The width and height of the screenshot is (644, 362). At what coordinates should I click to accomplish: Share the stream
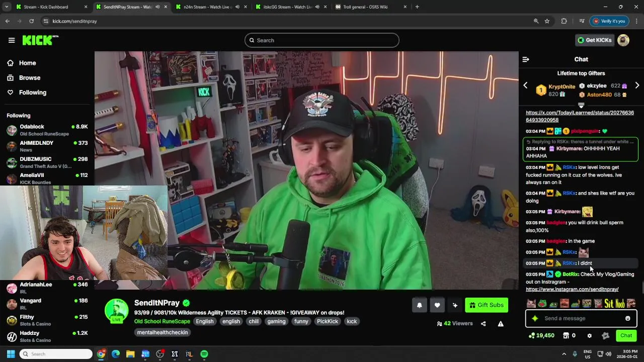point(483,324)
